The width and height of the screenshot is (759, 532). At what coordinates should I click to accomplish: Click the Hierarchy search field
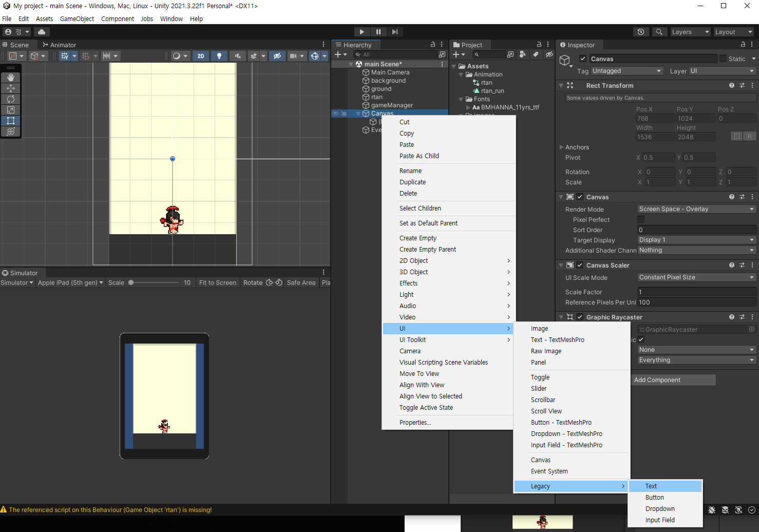[395, 54]
